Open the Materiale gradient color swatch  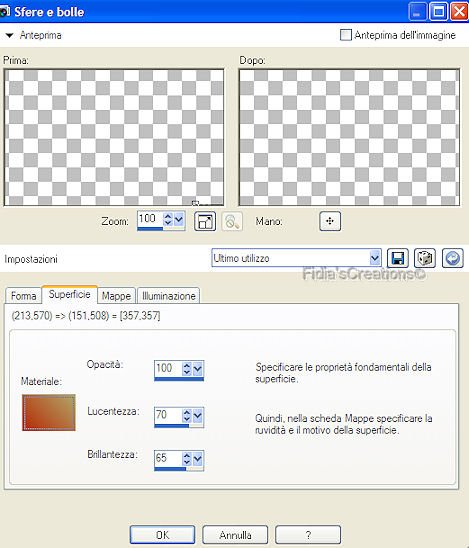49,412
